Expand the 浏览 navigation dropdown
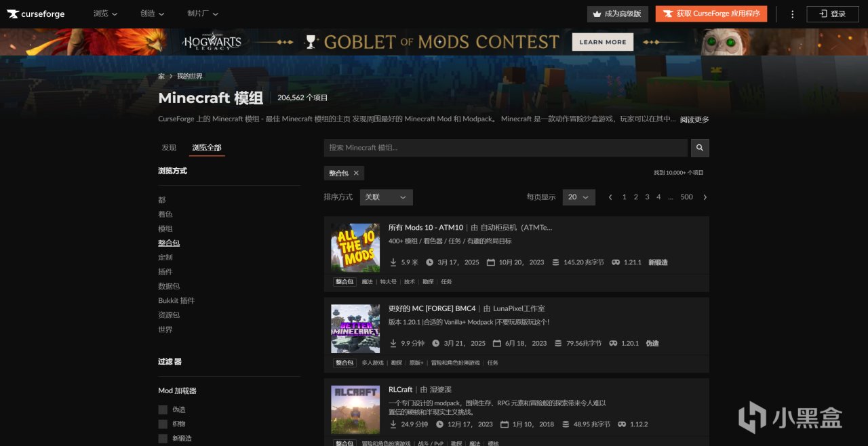The image size is (868, 446). 105,14
